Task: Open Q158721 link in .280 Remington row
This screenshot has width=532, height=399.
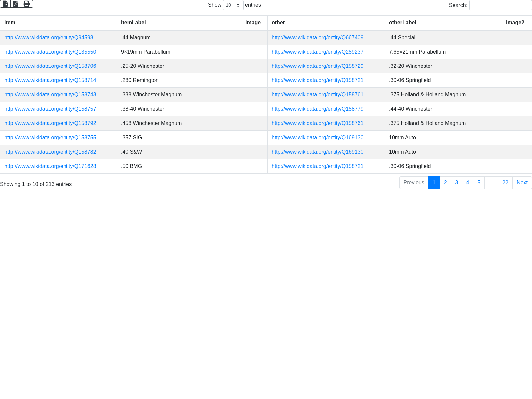Action: [x=318, y=80]
